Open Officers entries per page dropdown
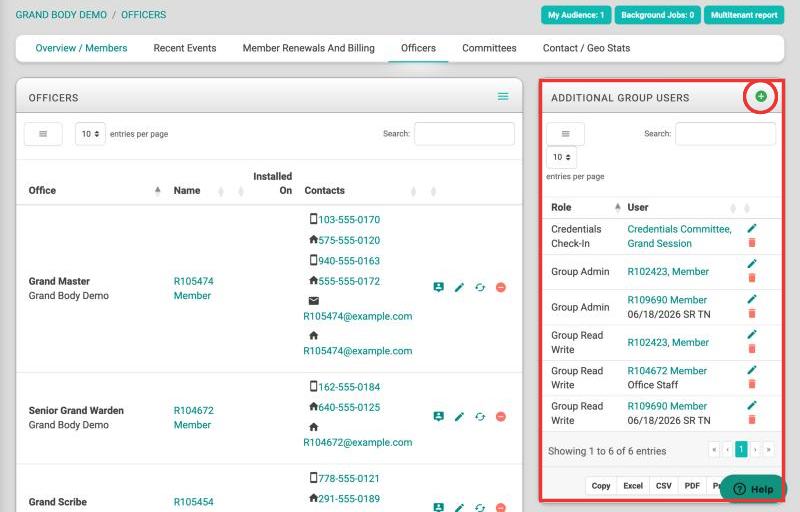Viewport: 800px width, 512px height. (90, 134)
